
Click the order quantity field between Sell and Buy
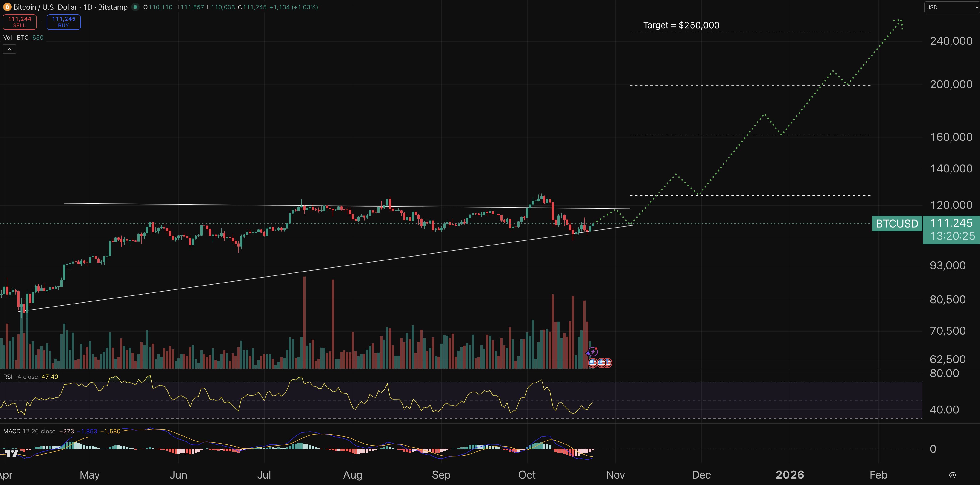(41, 22)
